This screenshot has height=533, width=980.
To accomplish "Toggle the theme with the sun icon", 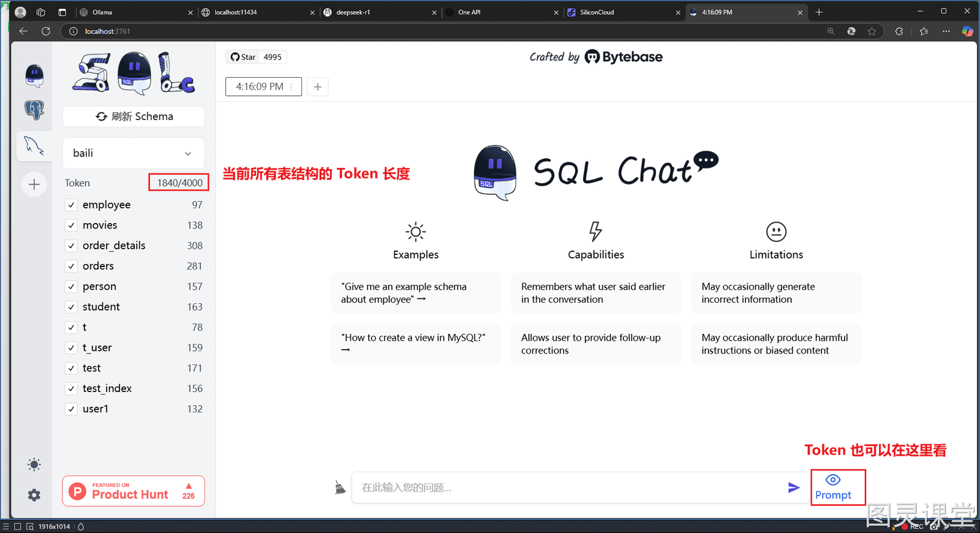I will point(34,464).
